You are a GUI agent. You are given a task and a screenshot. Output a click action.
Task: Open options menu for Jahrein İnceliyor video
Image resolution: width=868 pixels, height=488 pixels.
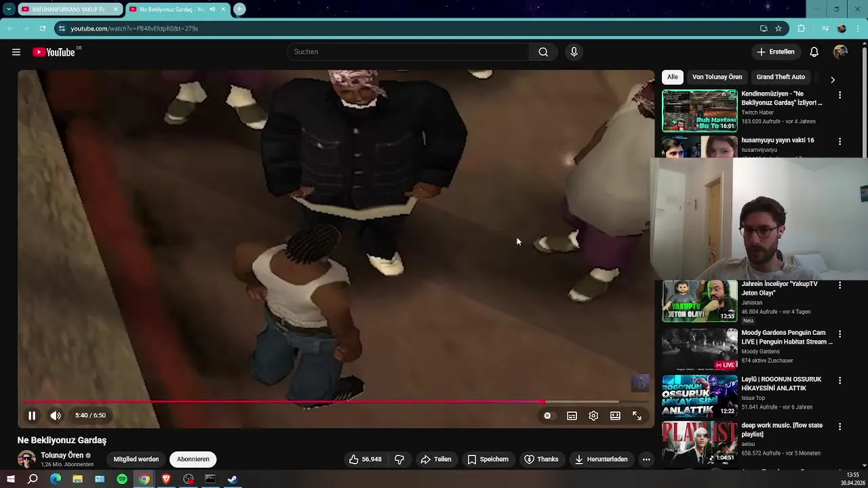coord(840,286)
